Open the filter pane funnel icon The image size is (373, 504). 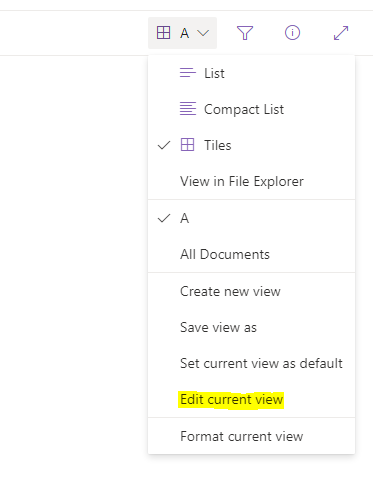click(245, 33)
